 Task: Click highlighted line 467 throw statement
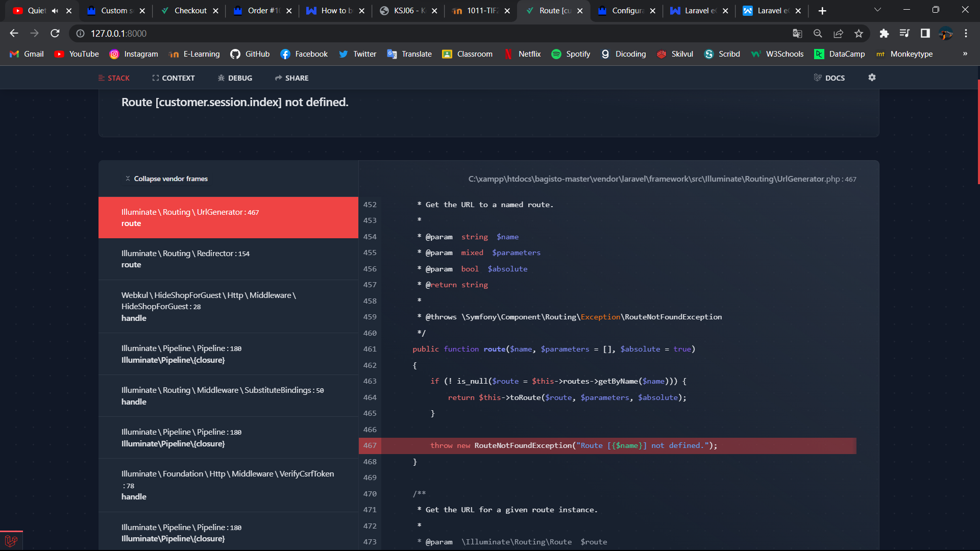[607, 445]
